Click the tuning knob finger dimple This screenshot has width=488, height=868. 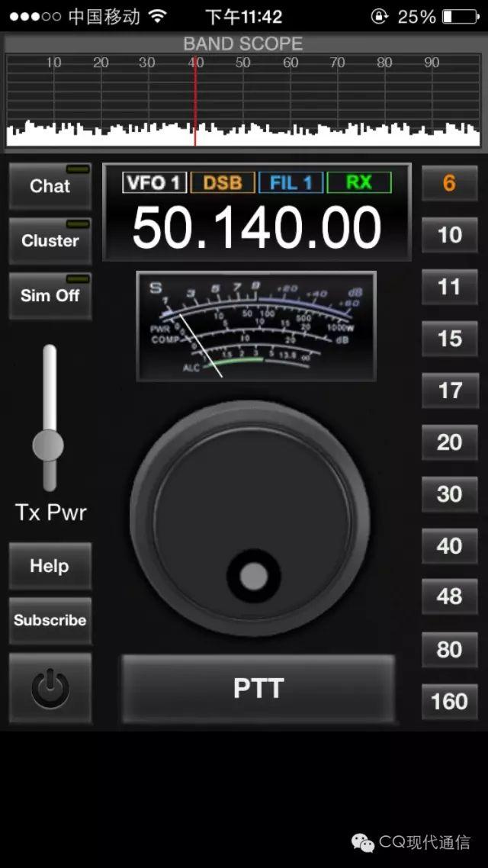(254, 577)
